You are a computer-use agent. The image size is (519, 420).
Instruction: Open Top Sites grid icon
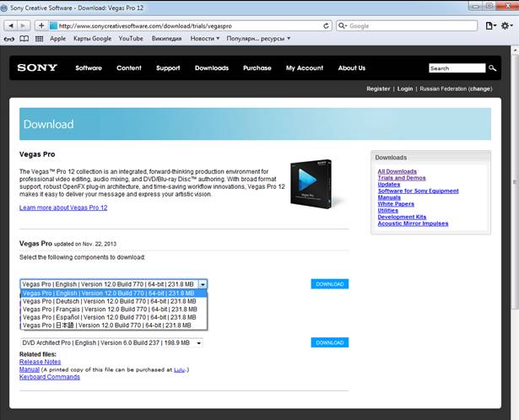coord(39,39)
